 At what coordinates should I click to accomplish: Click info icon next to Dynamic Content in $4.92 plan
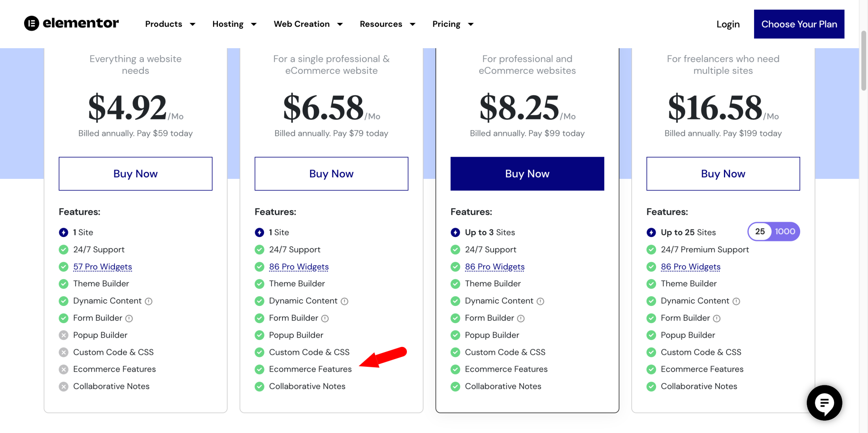[x=148, y=301]
